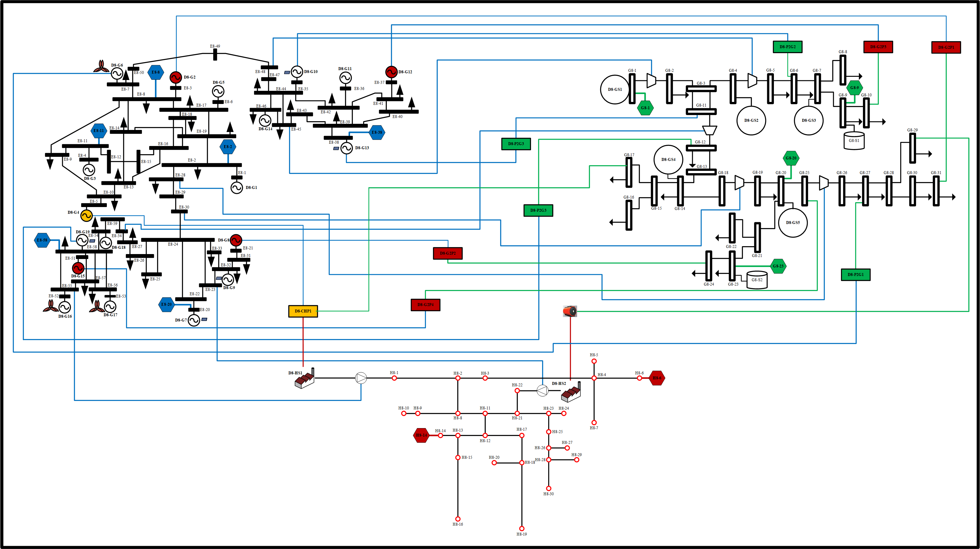Select the green G8-9 hexagon

(854, 88)
